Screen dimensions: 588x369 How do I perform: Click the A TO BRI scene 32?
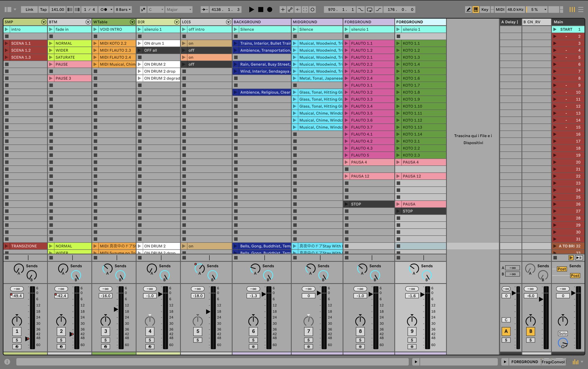pyautogui.click(x=568, y=246)
